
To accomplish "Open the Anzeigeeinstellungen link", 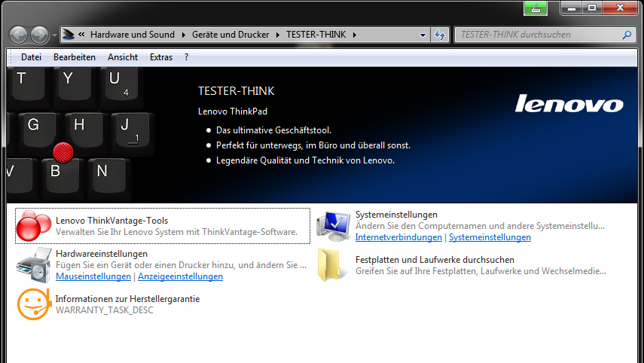I will coord(180,276).
